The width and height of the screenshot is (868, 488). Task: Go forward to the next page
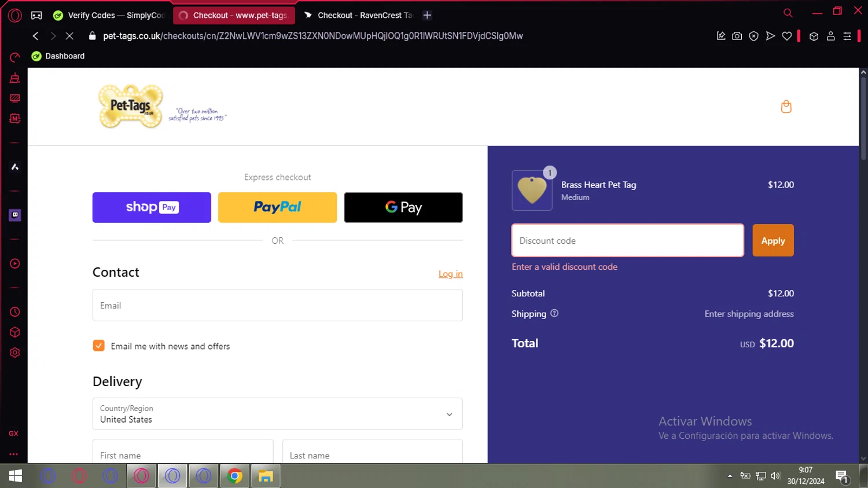pos(53,36)
